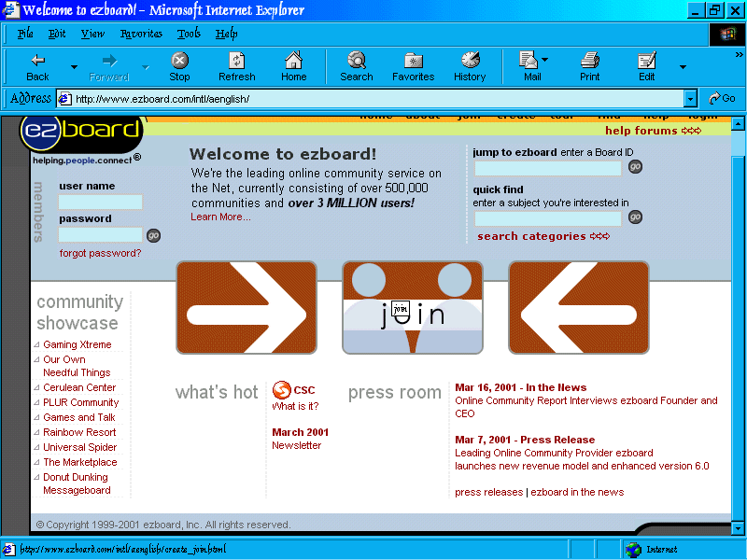The width and height of the screenshot is (747, 560).
Task: Click the quick find subject input field
Action: pos(548,218)
